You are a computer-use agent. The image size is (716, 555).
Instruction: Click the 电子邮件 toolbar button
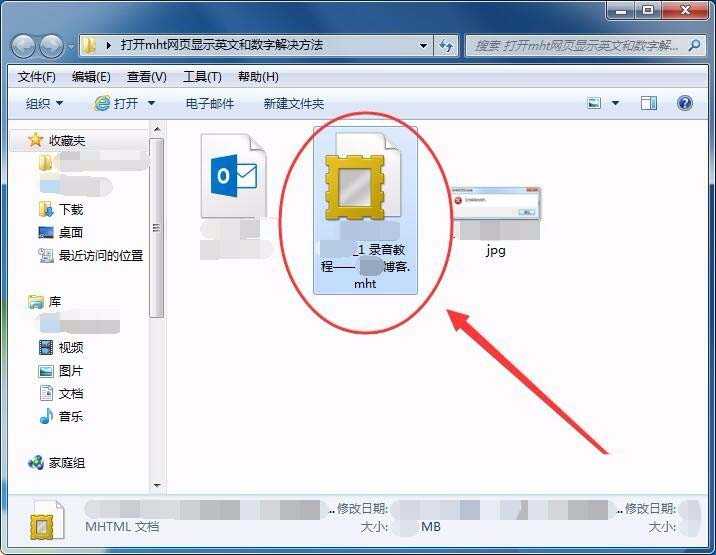point(210,103)
